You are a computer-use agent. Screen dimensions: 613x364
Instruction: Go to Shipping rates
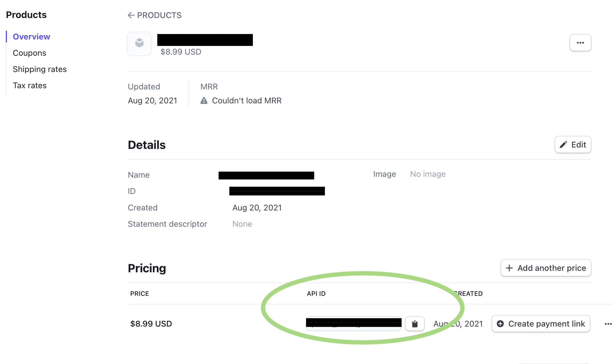[x=40, y=69]
